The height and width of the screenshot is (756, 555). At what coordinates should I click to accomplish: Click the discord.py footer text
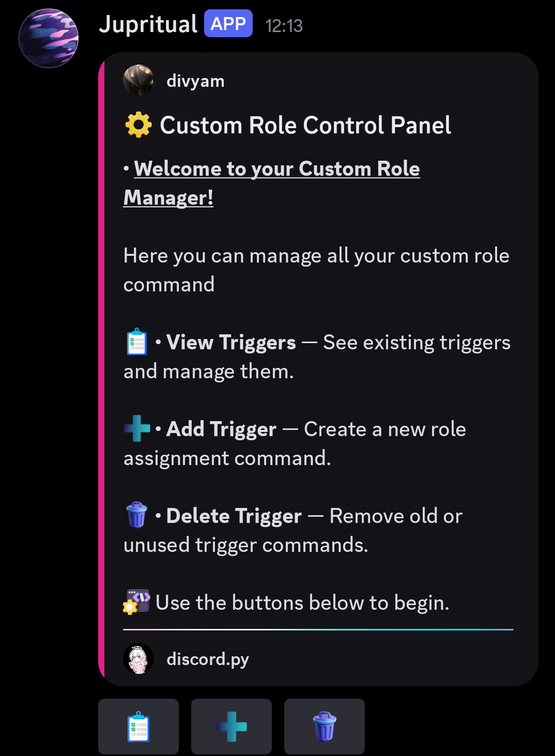(208, 659)
